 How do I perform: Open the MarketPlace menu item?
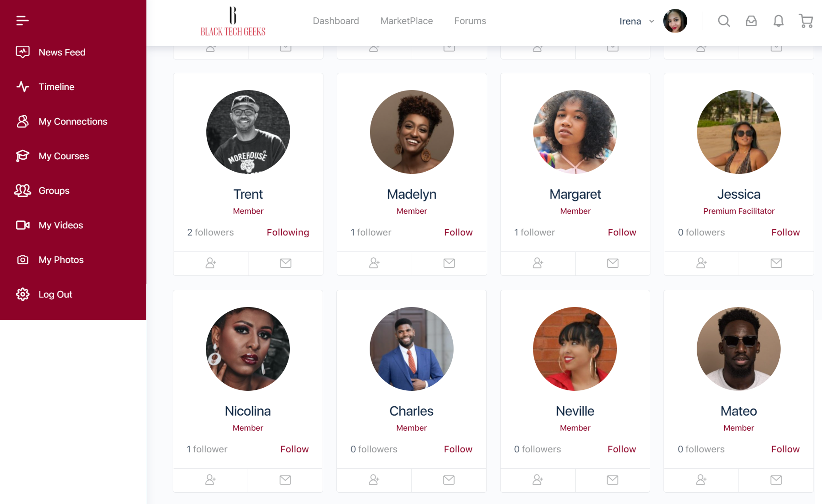(406, 21)
